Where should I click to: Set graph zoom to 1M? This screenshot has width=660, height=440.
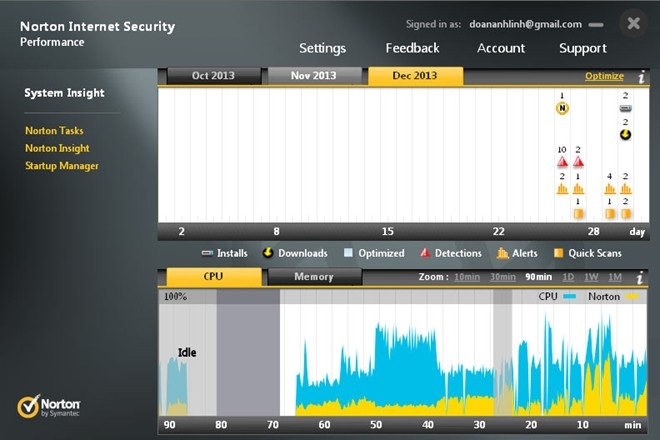[x=615, y=277]
